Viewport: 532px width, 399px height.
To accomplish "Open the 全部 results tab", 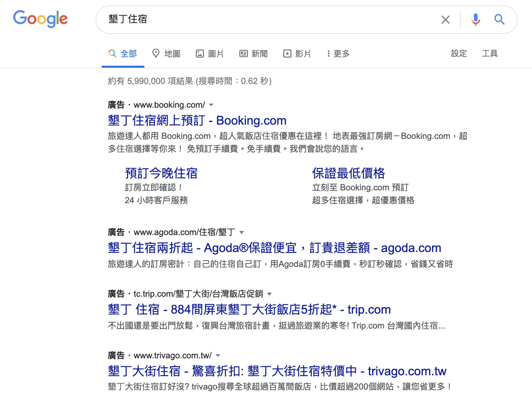I will (x=123, y=54).
